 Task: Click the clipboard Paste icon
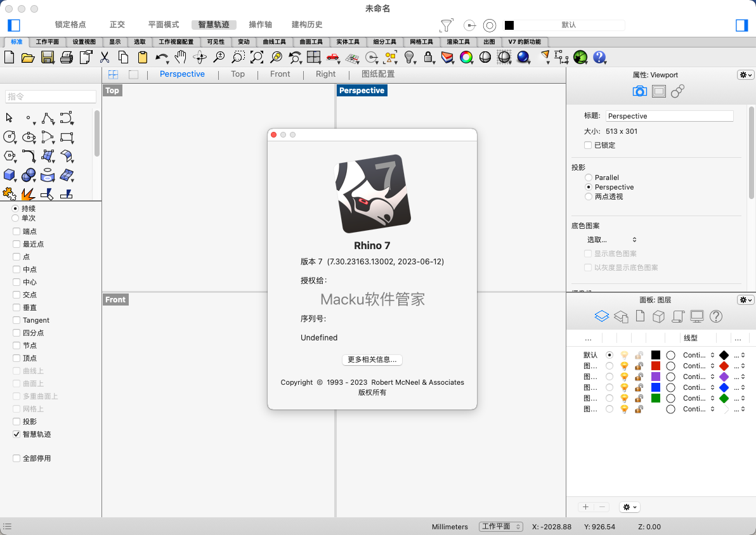tap(142, 58)
